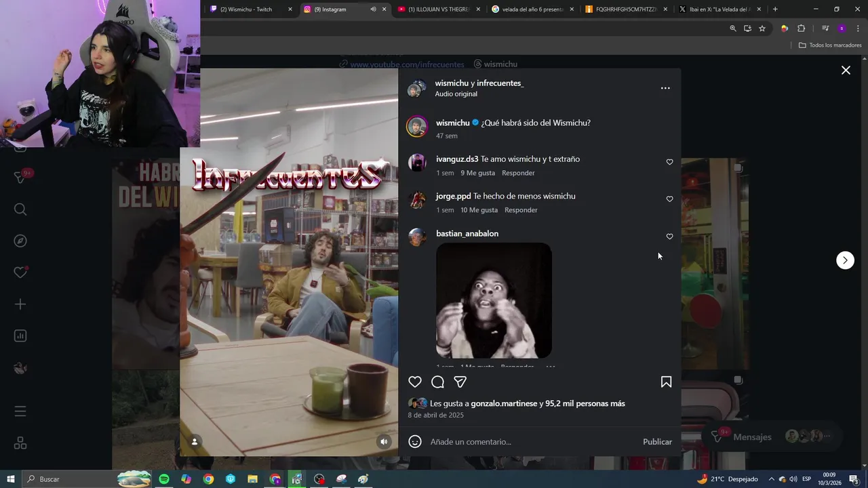Switch to the Wismichu - Twitch tab
This screenshot has width=868, height=488.
coord(252,9)
